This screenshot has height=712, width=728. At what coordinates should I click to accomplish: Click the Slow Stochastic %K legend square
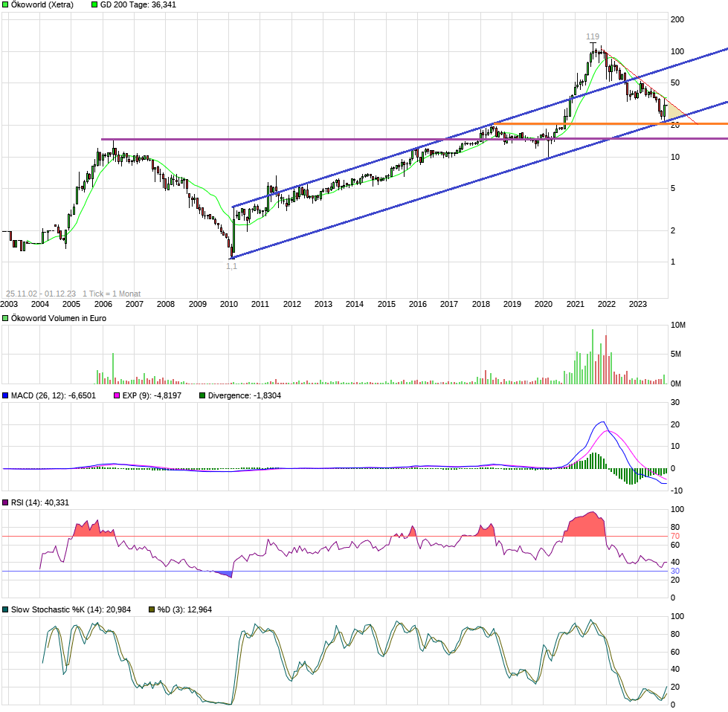click(5, 609)
